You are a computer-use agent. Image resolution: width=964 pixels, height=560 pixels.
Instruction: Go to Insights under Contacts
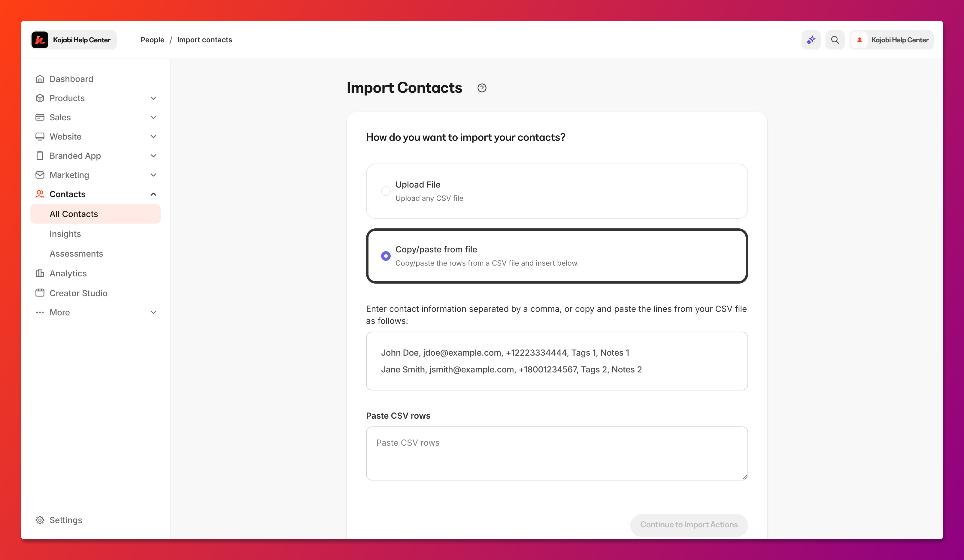click(95, 233)
